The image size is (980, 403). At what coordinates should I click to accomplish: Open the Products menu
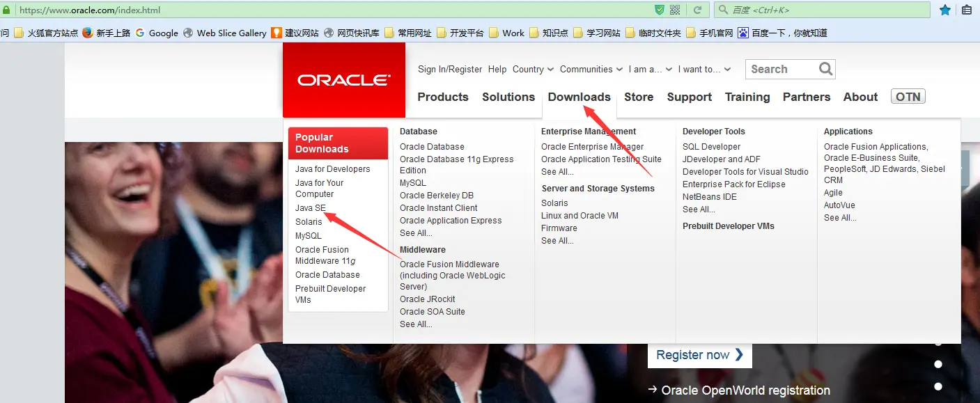(443, 97)
